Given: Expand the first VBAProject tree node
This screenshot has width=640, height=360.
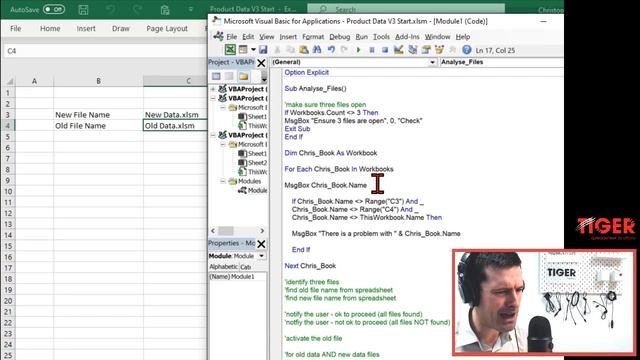Looking at the screenshot, I should (213, 89).
